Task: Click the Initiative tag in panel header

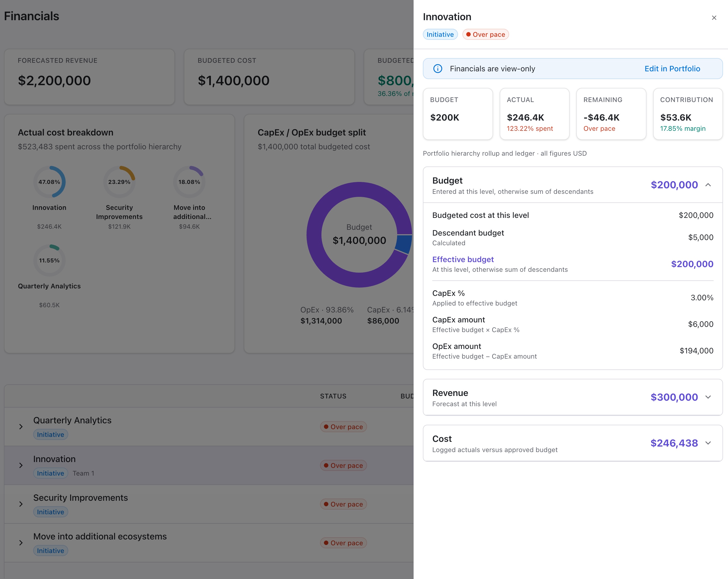Action: 440,35
